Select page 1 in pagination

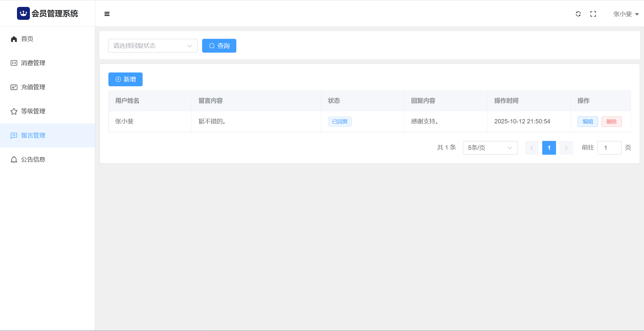coord(549,148)
